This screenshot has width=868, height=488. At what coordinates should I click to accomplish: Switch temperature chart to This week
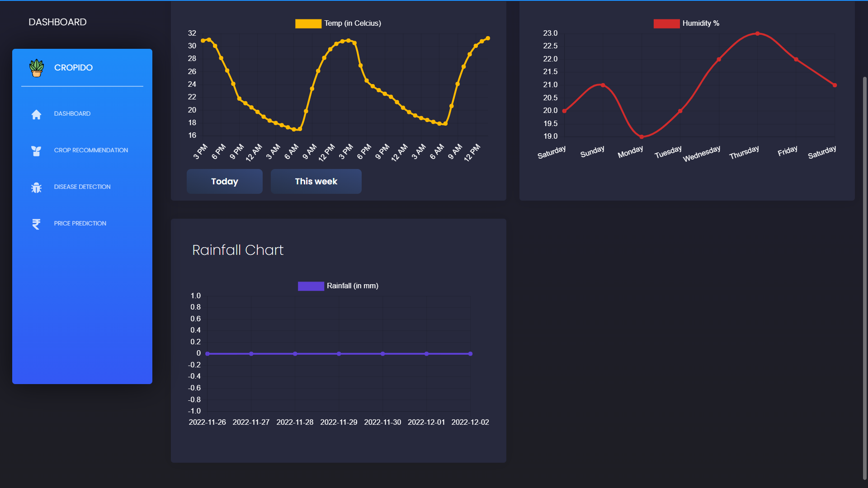[x=316, y=181]
